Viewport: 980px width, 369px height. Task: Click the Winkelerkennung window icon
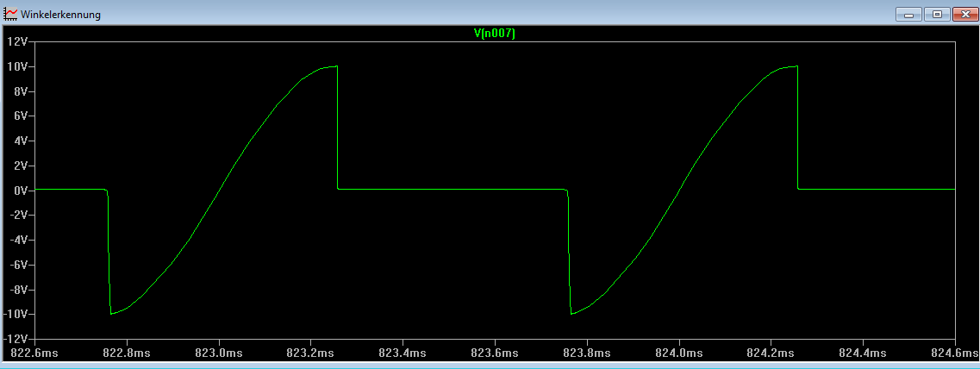(11, 13)
